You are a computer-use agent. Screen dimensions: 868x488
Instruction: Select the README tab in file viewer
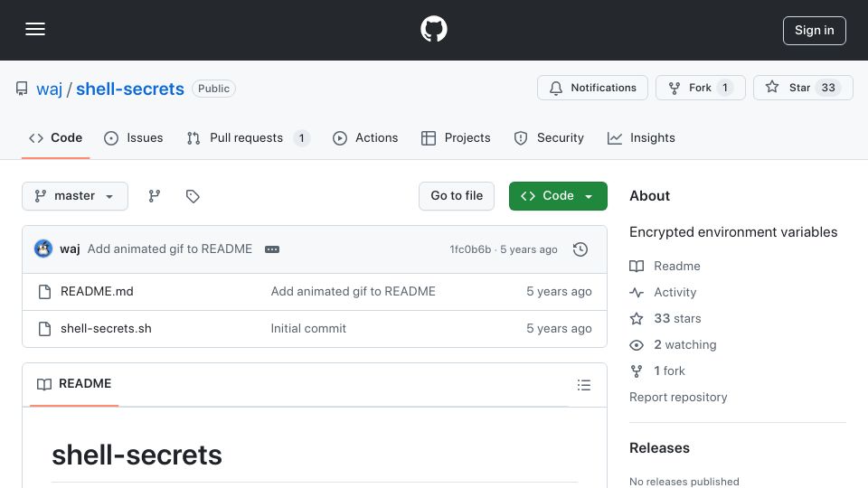click(x=74, y=384)
